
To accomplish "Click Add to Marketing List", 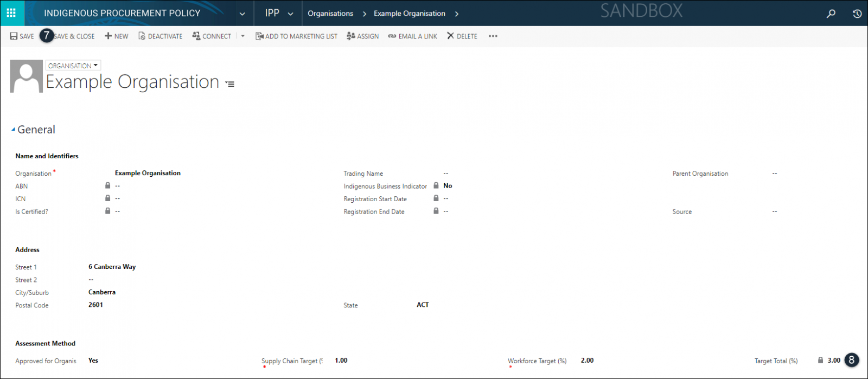I will [x=296, y=36].
